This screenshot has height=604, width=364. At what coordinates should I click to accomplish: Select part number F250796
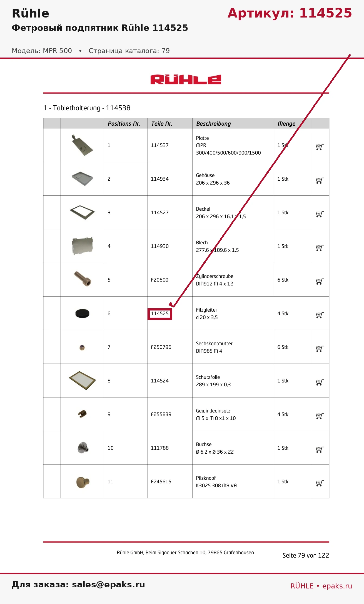pyautogui.click(x=161, y=347)
